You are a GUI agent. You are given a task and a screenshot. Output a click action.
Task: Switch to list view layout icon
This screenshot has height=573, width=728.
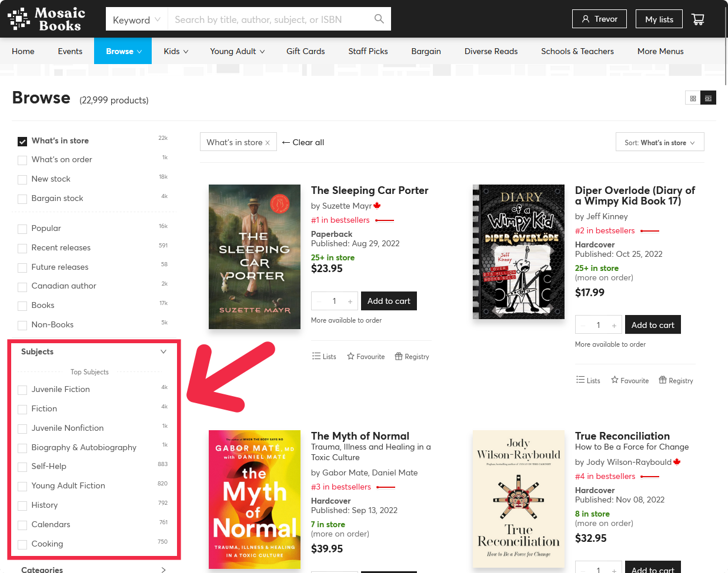pos(709,98)
